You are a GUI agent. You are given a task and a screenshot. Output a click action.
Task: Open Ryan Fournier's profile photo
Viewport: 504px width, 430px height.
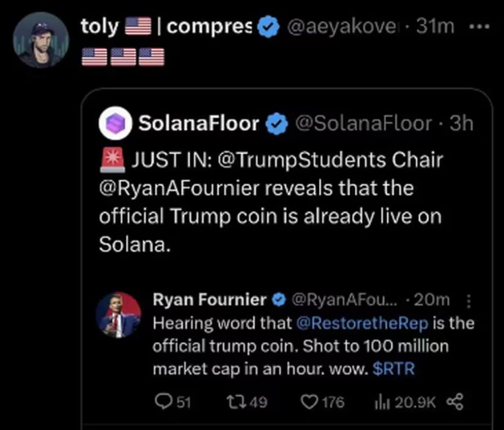[x=118, y=315]
